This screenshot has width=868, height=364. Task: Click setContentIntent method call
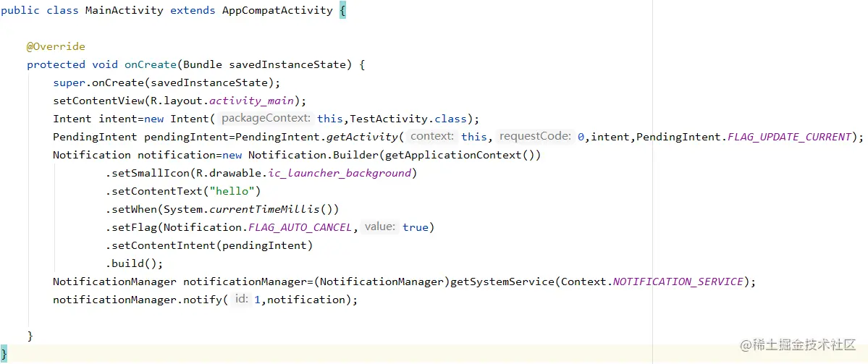click(164, 245)
